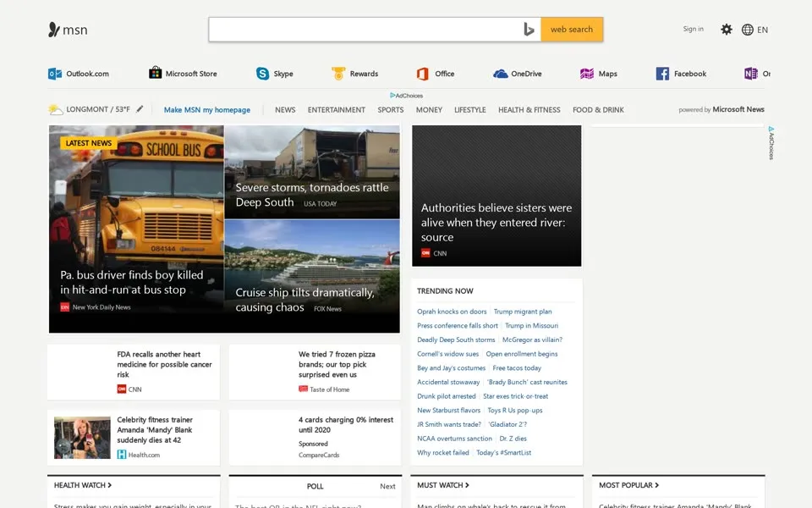This screenshot has width=812, height=508.
Task: Click the MSN butterfly logo
Action: coord(54,30)
